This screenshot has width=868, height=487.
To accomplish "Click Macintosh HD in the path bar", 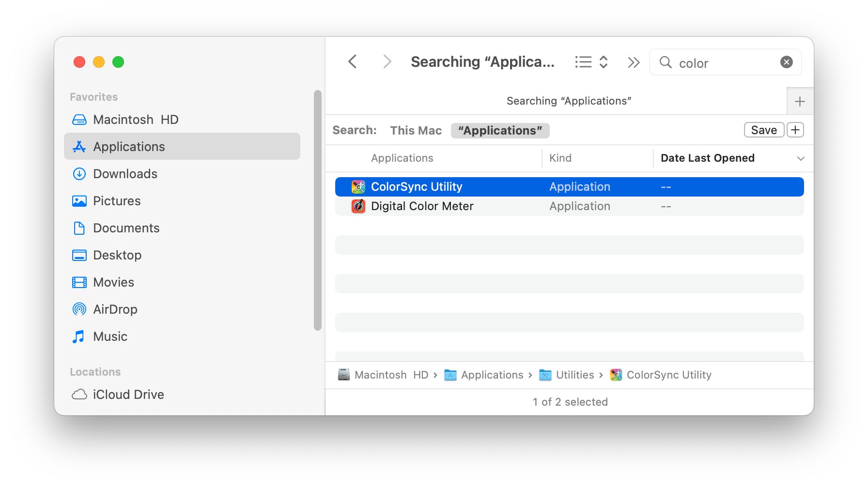I will (383, 375).
